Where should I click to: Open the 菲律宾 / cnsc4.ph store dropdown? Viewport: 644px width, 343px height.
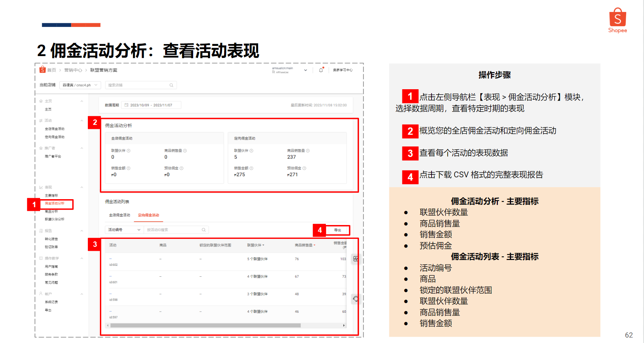(80, 85)
